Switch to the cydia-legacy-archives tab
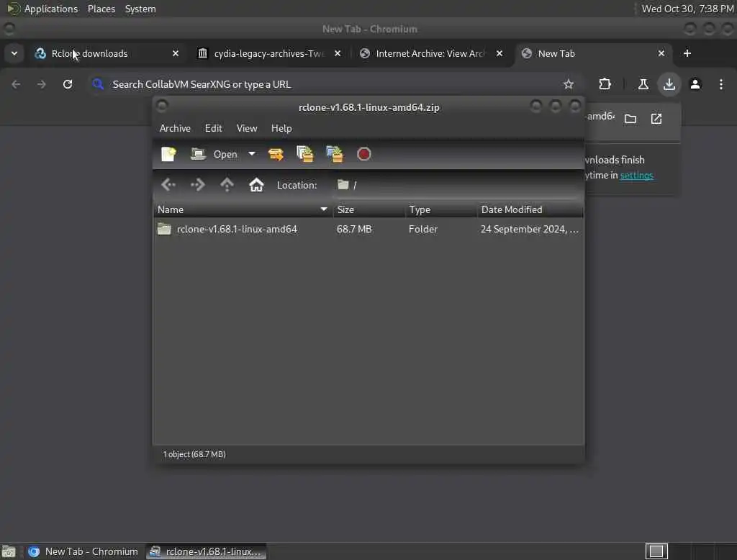Viewport: 737px width, 560px height. coord(269,53)
